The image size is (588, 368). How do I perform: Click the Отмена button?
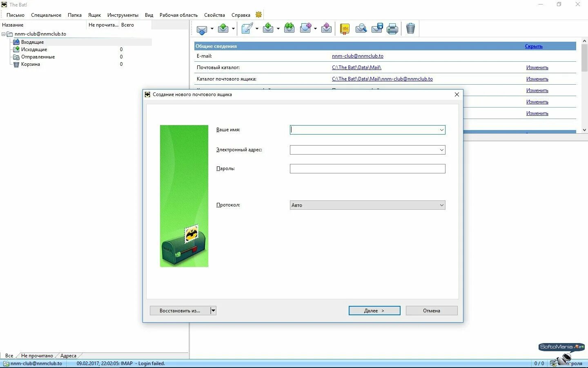tap(432, 311)
